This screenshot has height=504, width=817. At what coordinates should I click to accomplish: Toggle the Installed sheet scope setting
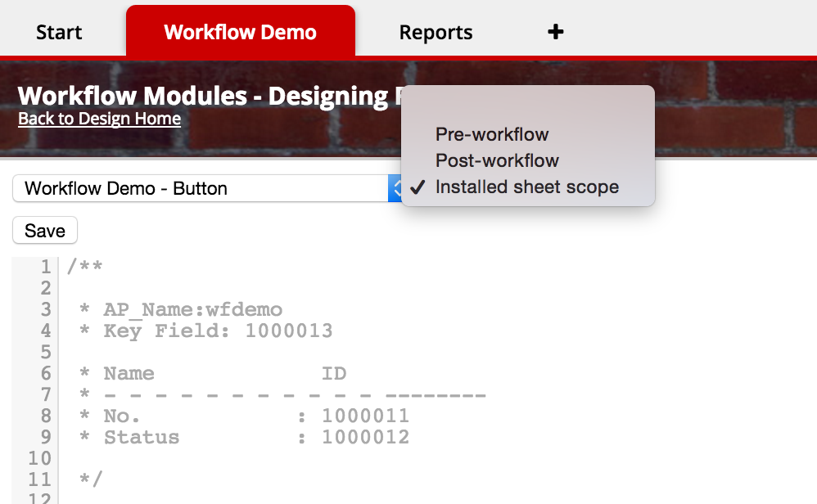coord(528,187)
